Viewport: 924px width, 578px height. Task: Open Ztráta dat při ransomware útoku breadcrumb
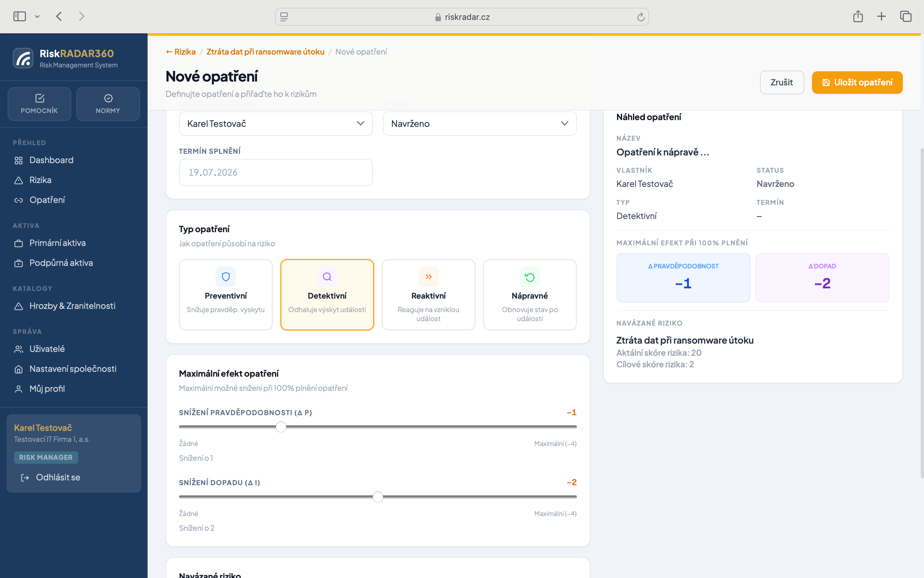pos(265,52)
